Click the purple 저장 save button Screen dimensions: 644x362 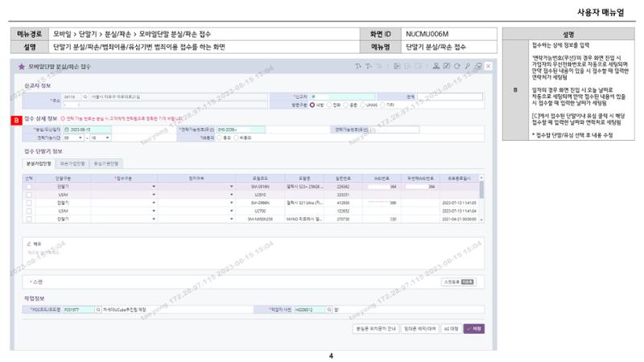point(474,329)
